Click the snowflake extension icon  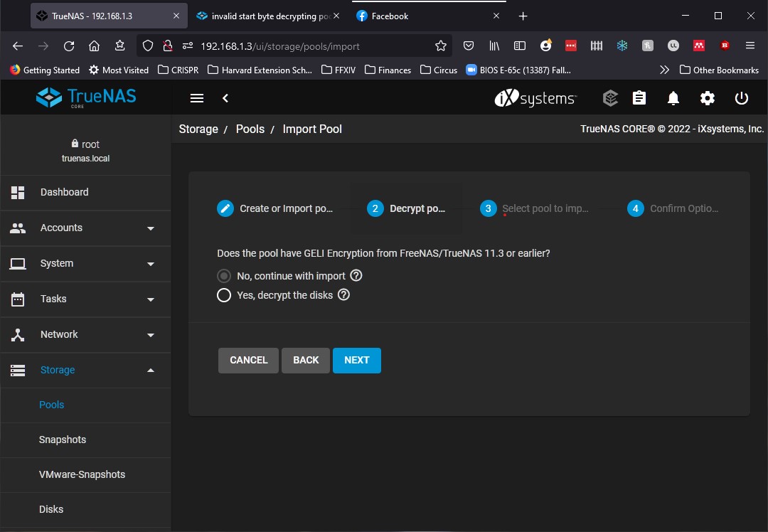point(622,46)
